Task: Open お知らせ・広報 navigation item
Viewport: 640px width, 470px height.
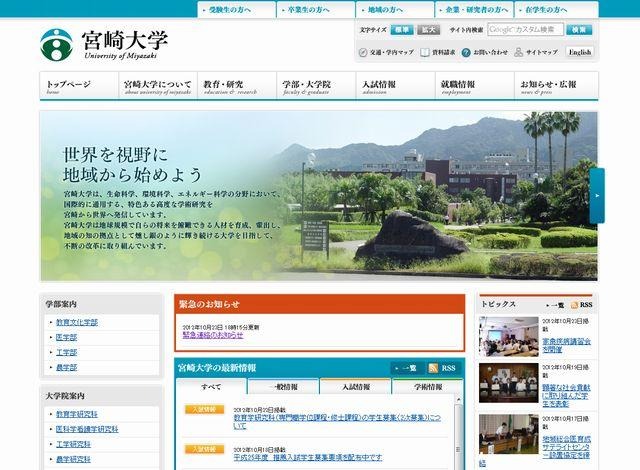Action: point(556,86)
